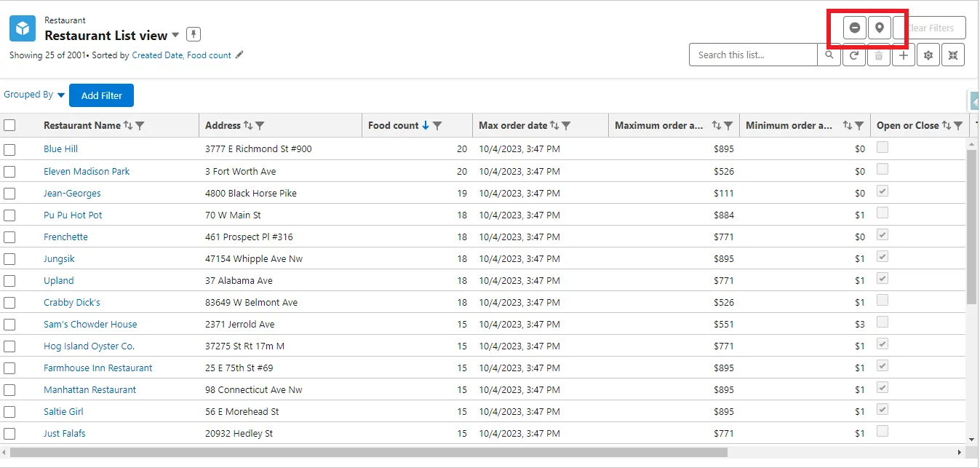This screenshot has width=980, height=468.
Task: Filter the Food count column
Action: click(437, 125)
